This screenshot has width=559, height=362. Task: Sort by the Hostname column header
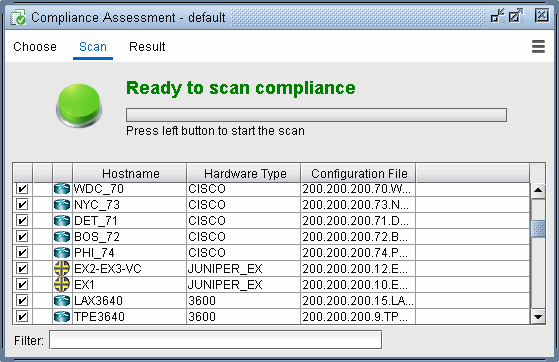[x=130, y=173]
